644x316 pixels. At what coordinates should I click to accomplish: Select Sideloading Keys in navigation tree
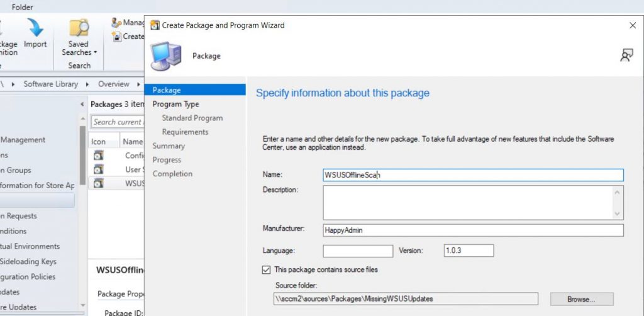point(28,261)
